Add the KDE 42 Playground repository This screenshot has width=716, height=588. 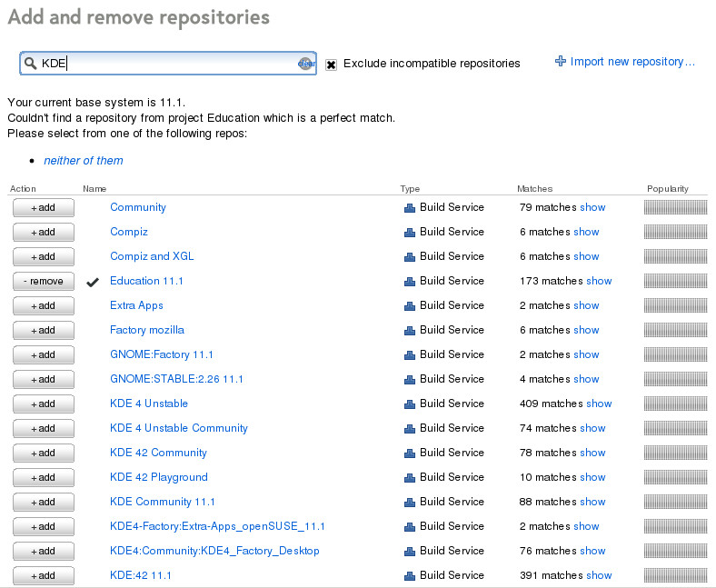tap(44, 477)
